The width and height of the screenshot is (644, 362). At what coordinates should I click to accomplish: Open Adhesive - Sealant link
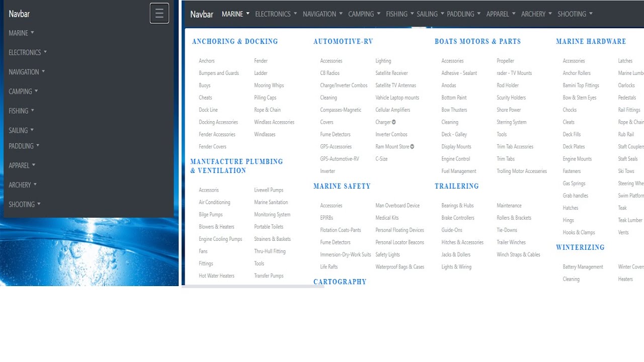[x=459, y=73]
